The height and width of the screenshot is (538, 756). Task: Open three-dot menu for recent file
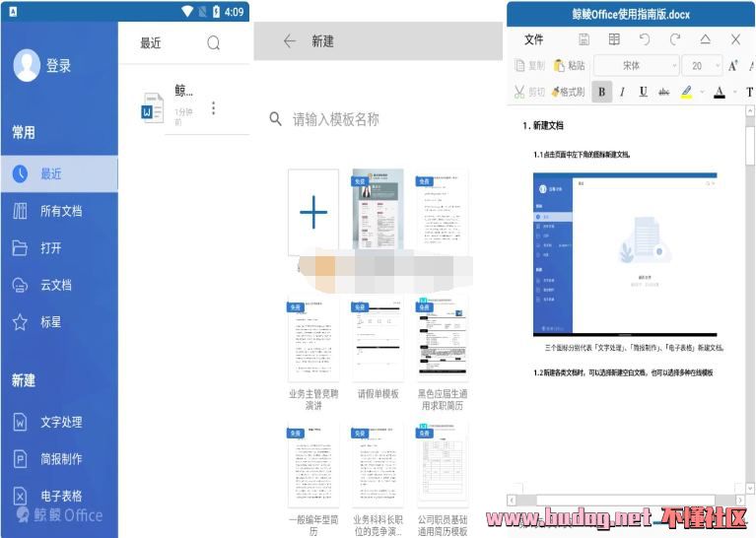pos(213,108)
